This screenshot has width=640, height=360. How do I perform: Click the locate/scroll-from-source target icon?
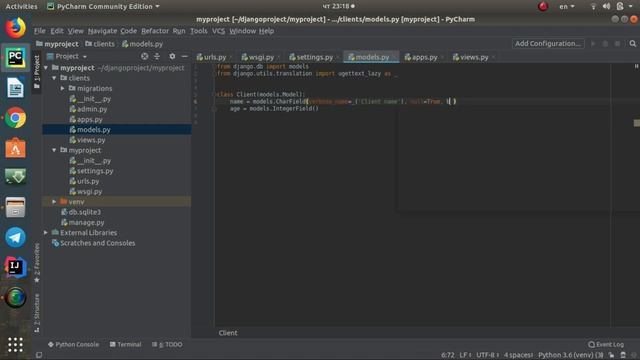[144, 56]
